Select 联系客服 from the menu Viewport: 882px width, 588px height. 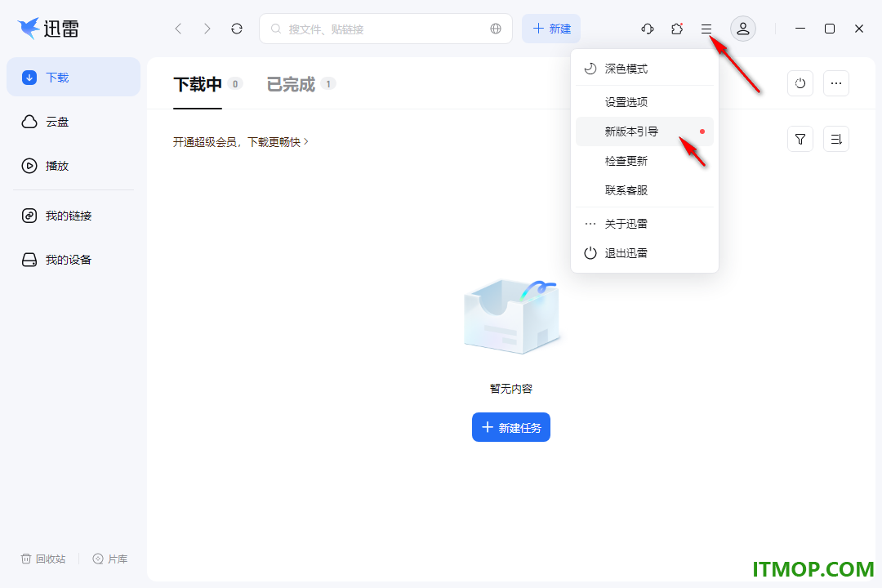644,190
